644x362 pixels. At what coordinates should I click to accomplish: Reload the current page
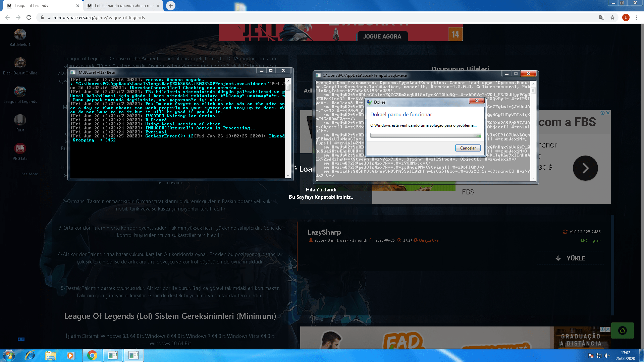coord(29,17)
